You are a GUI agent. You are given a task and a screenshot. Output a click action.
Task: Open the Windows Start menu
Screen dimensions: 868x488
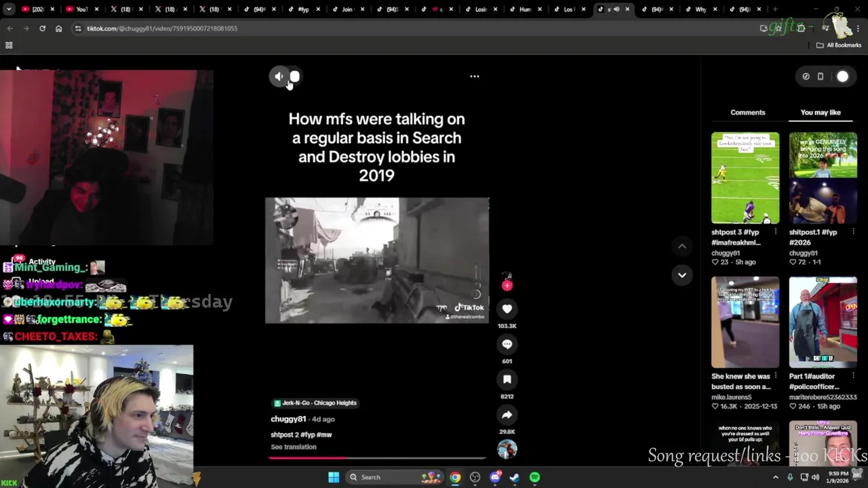334,477
